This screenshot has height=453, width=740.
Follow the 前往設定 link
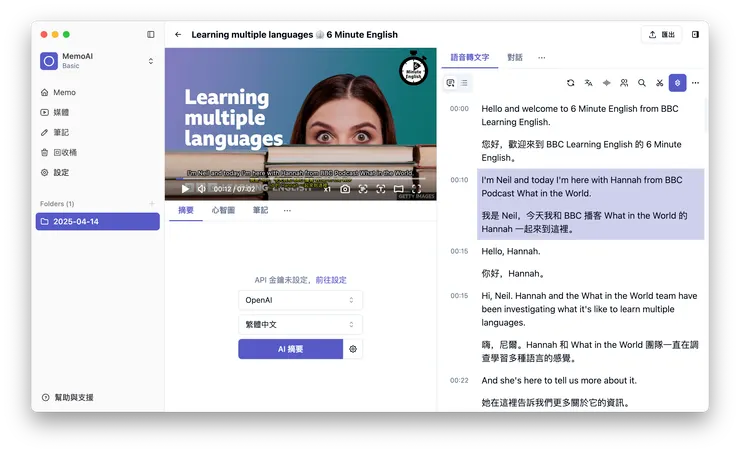331,280
